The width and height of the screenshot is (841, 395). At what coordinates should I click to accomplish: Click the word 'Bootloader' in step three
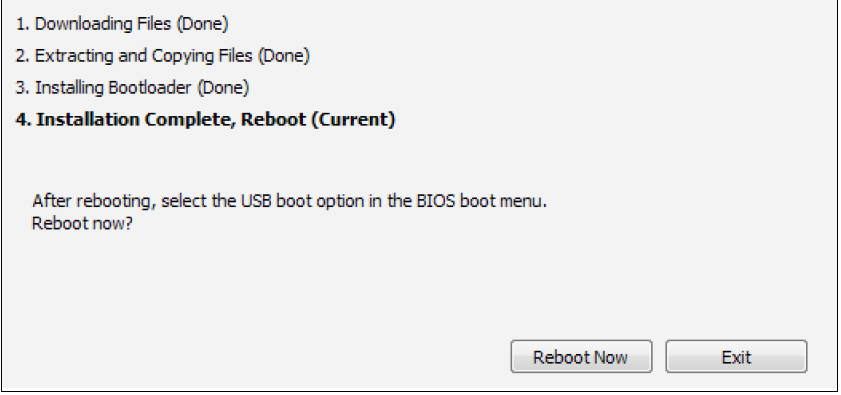point(150,87)
